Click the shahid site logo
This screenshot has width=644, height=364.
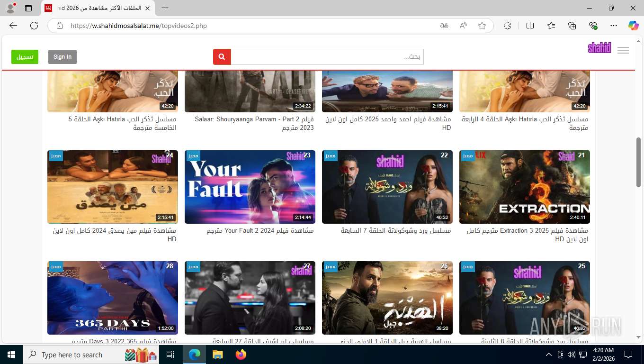point(599,47)
